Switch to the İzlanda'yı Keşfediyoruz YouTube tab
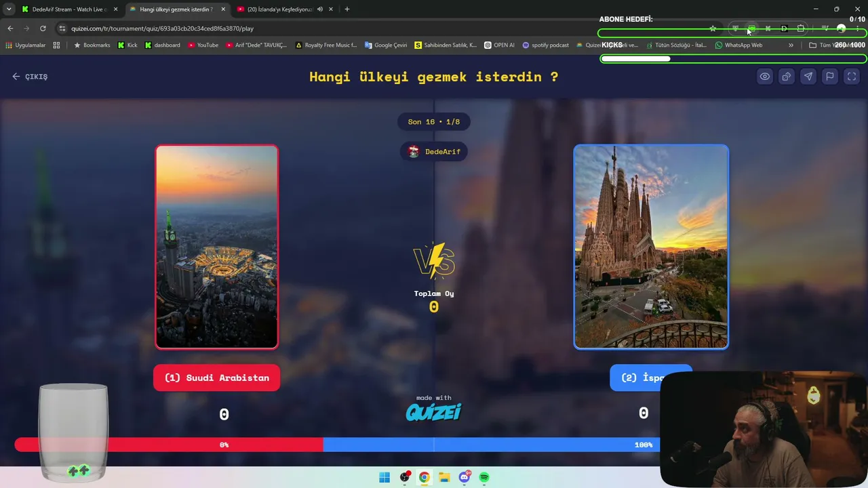 [x=279, y=9]
